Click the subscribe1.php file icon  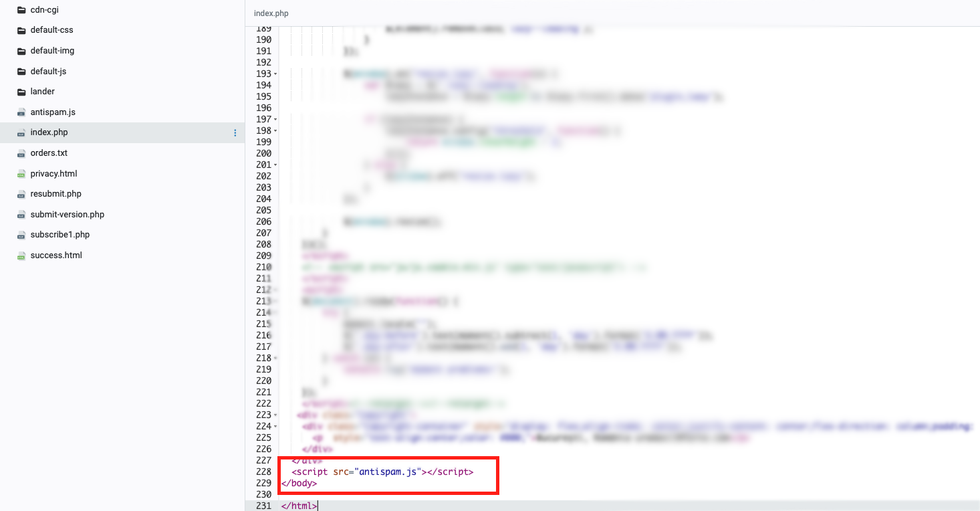21,235
